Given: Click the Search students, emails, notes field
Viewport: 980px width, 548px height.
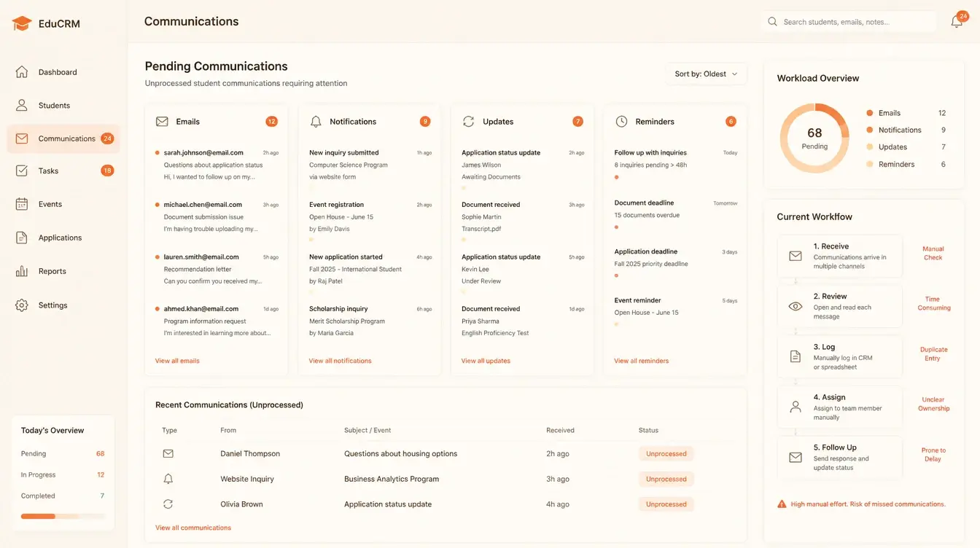Looking at the screenshot, I should click(849, 22).
